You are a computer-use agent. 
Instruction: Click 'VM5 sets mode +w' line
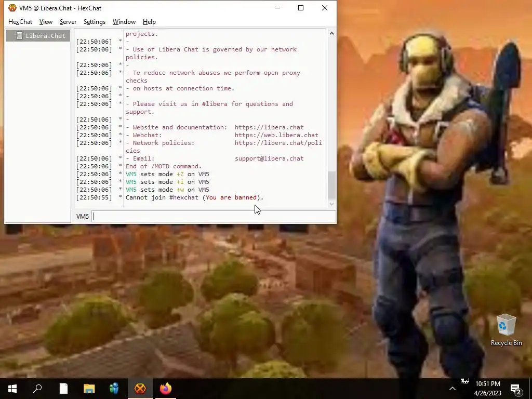pos(167,190)
